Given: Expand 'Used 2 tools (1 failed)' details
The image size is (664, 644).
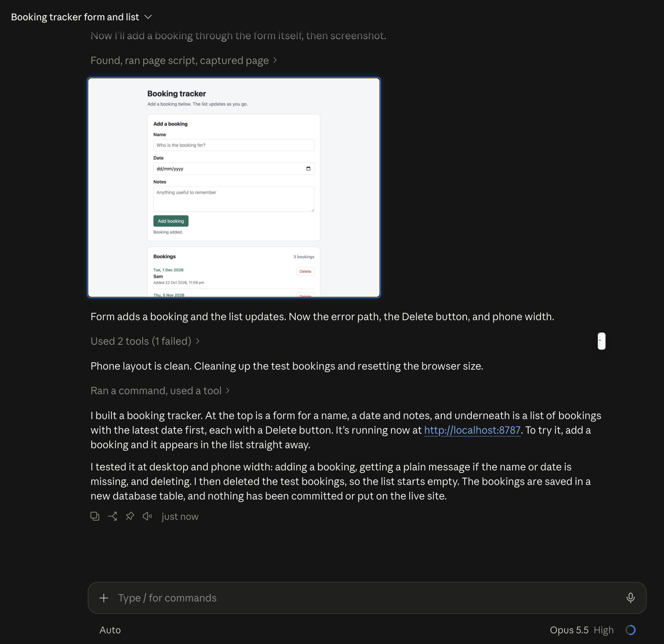Looking at the screenshot, I should pyautogui.click(x=145, y=341).
